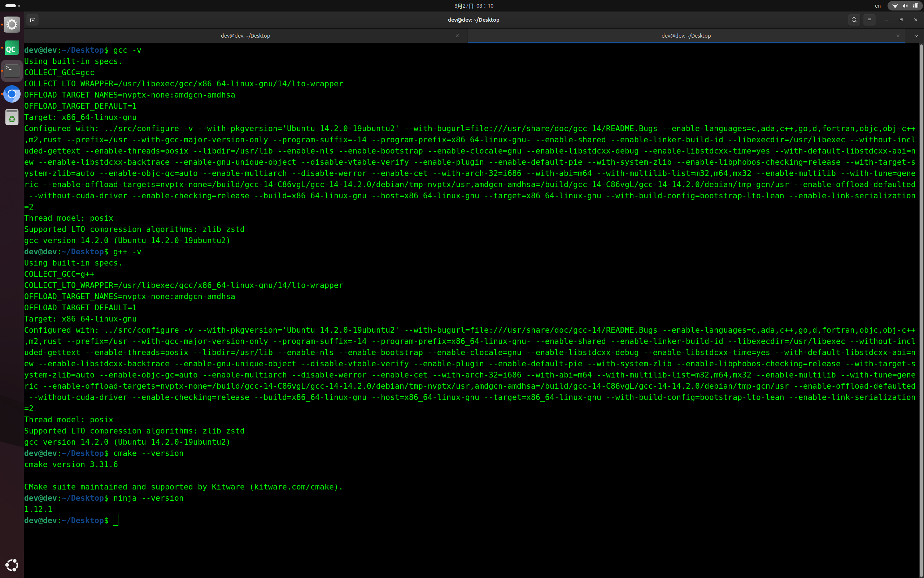Open Settings from the dock

12,25
